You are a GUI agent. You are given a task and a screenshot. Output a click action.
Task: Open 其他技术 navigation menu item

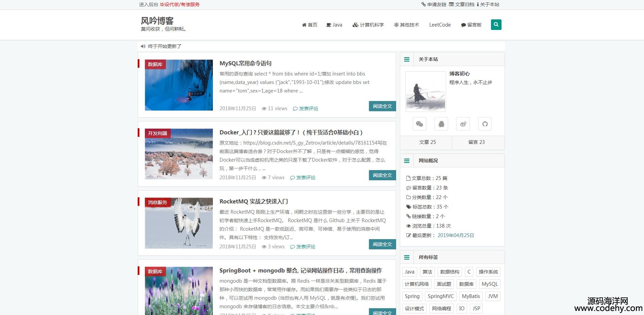(407, 25)
